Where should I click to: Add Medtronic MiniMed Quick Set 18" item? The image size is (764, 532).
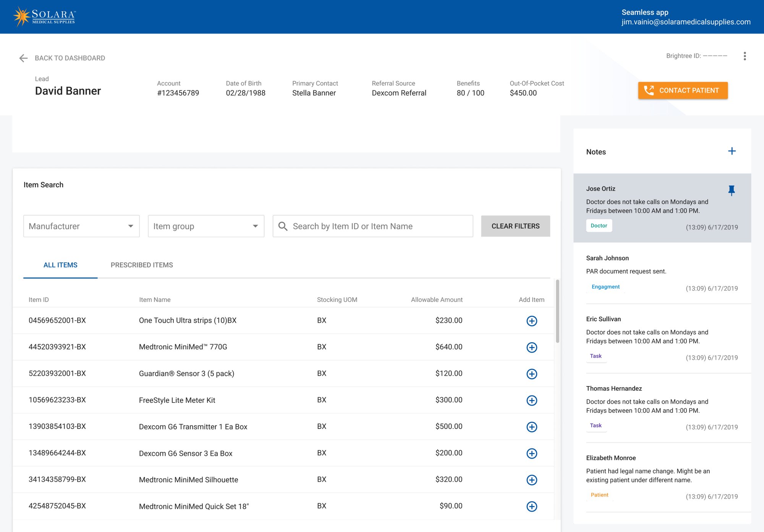pyautogui.click(x=532, y=506)
